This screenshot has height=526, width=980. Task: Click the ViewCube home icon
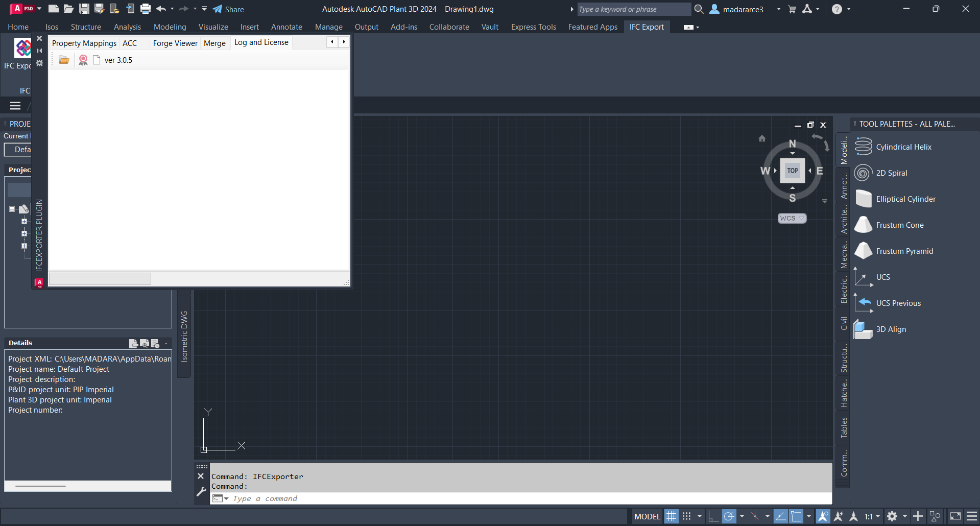click(762, 138)
